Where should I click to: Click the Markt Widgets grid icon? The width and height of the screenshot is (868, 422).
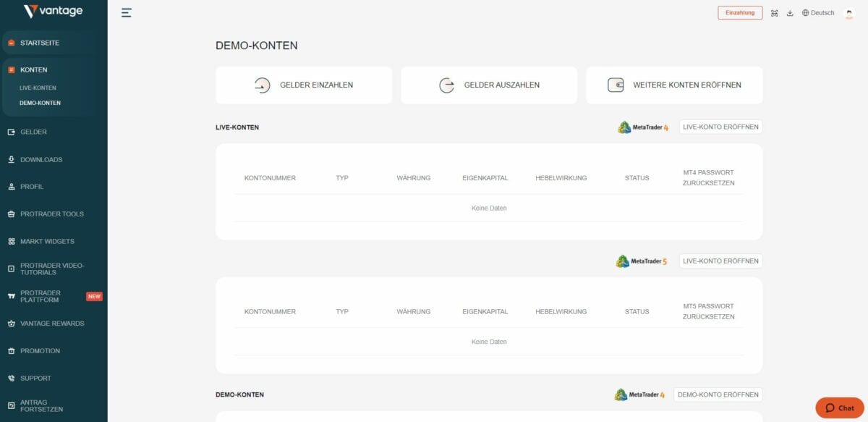point(11,241)
